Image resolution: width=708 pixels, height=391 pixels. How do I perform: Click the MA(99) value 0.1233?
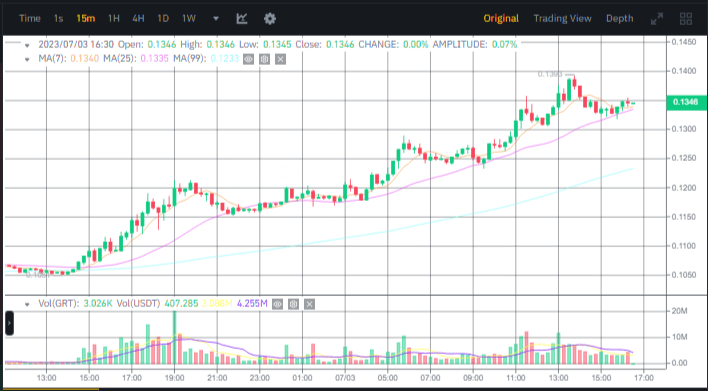click(x=224, y=59)
